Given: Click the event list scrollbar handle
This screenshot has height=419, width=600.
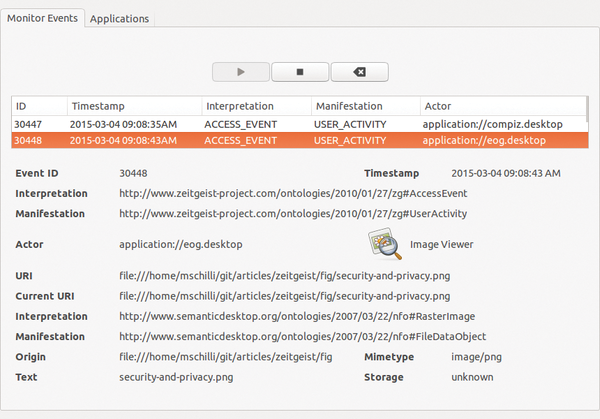Looking at the screenshot, I should [587, 107].
